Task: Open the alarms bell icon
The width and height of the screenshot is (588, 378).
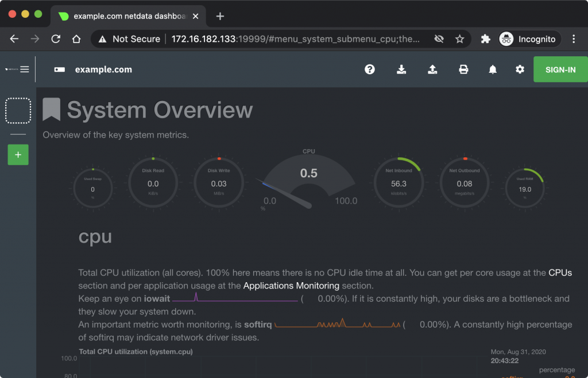Action: pos(493,69)
